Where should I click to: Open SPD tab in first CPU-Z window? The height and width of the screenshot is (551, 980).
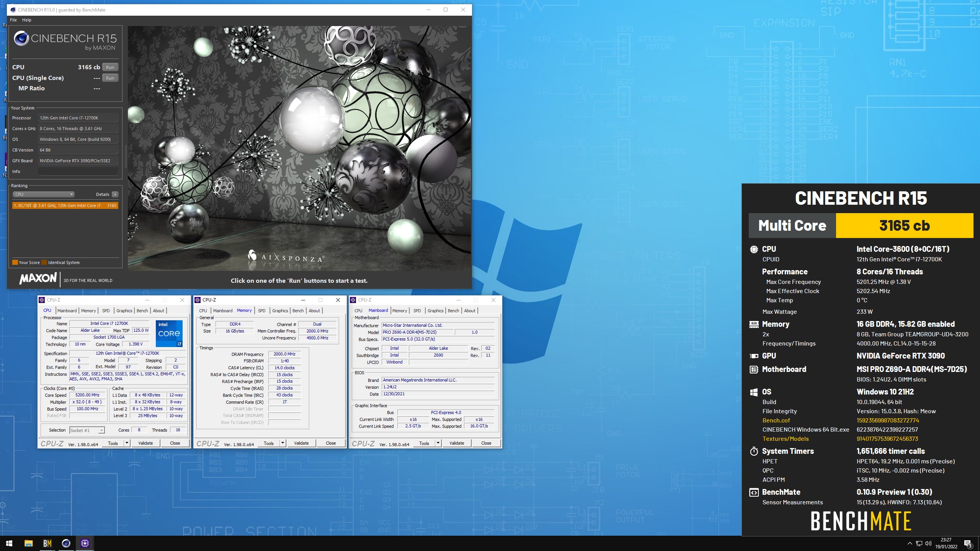coord(106,311)
